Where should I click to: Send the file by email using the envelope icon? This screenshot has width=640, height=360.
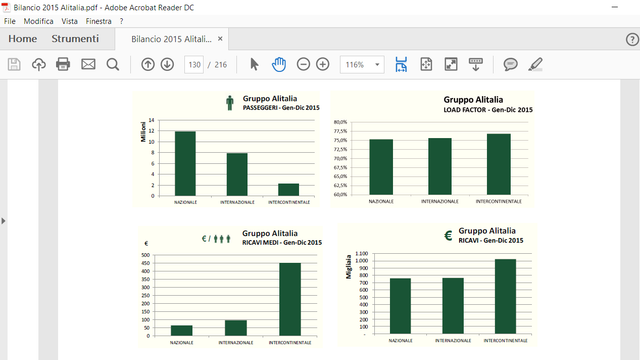[88, 64]
